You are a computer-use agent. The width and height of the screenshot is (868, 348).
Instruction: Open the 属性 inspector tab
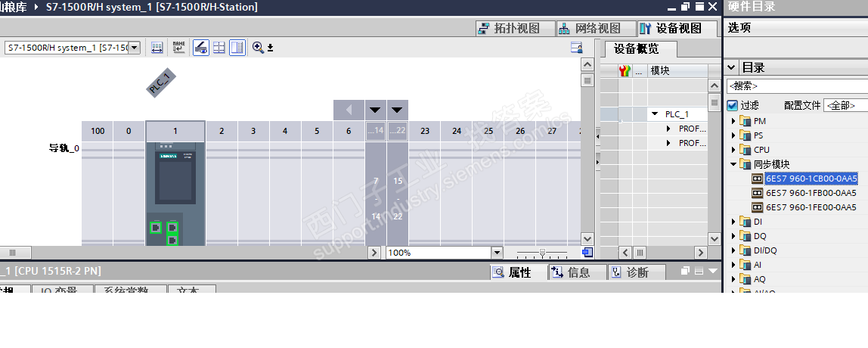coord(519,272)
